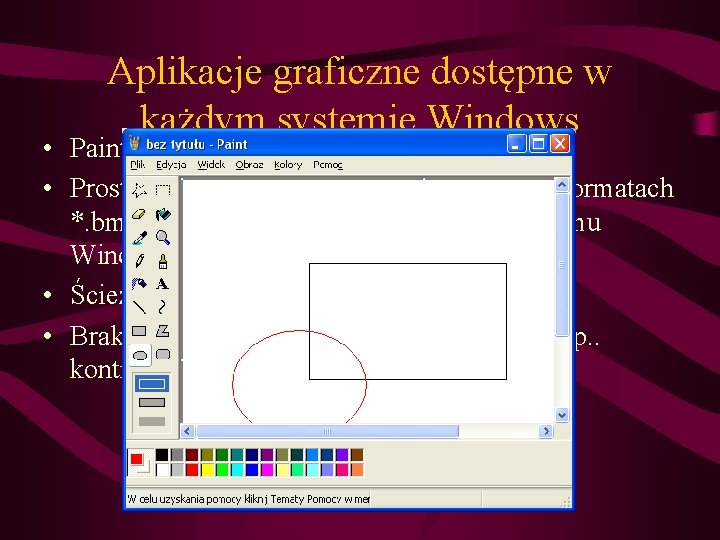Click the vertical scrollbar down arrow
This screenshot has width=720, height=540.
pos(562,415)
